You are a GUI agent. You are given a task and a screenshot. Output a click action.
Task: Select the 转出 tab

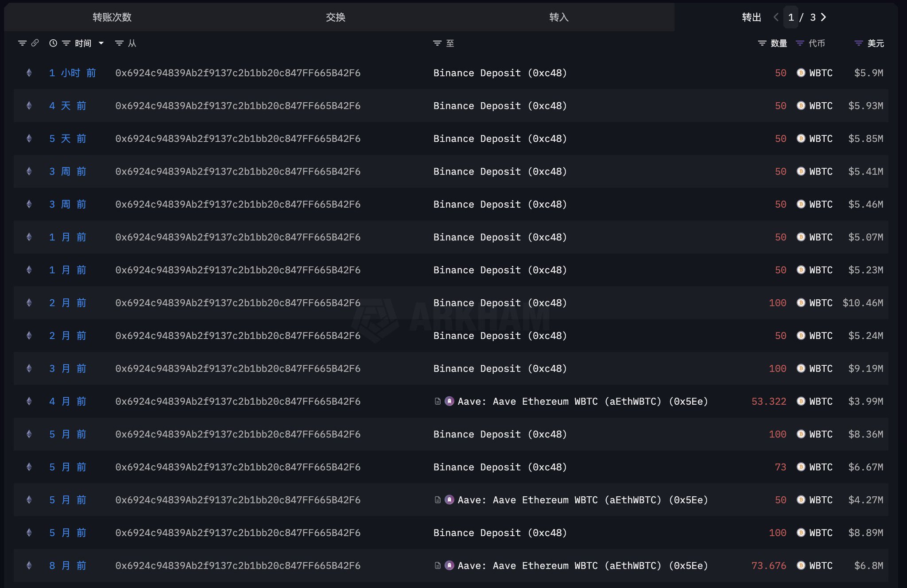[752, 17]
